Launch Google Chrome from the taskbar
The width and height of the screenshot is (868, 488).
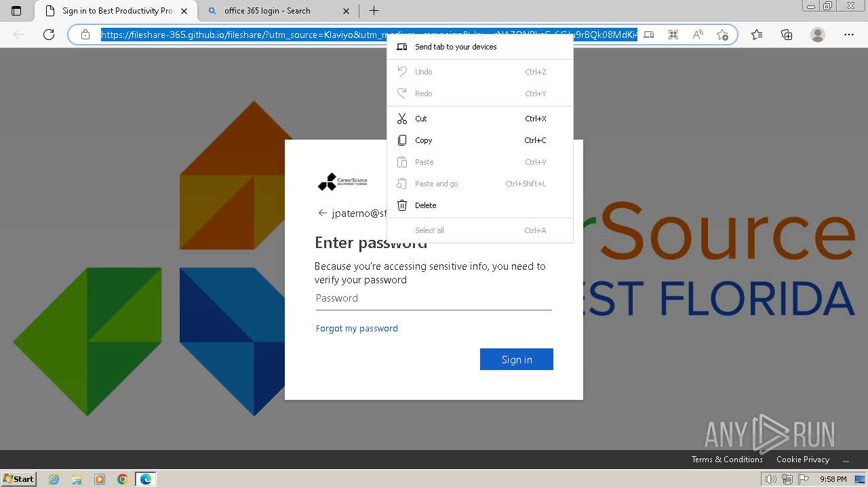tap(123, 479)
